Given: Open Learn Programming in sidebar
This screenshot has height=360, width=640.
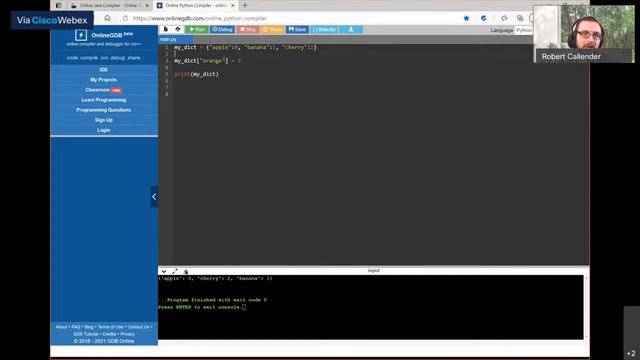Looking at the screenshot, I should click(x=103, y=100).
